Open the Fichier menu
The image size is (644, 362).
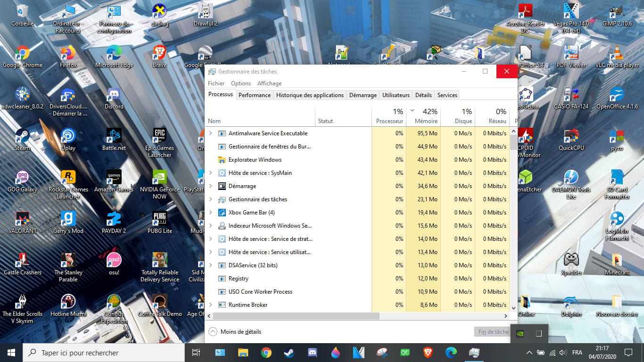[216, 83]
